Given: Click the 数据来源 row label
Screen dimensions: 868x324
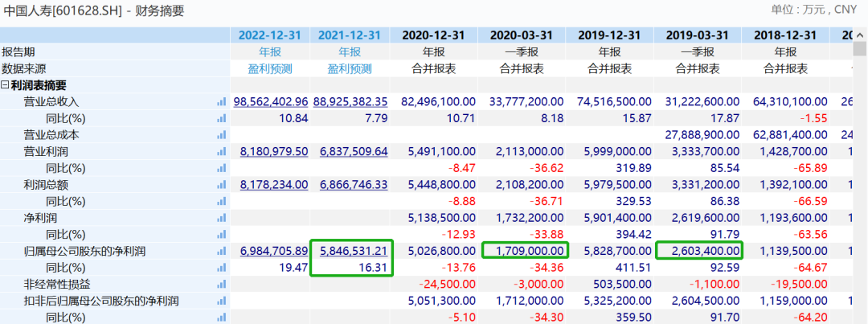Looking at the screenshot, I should pos(24,68).
